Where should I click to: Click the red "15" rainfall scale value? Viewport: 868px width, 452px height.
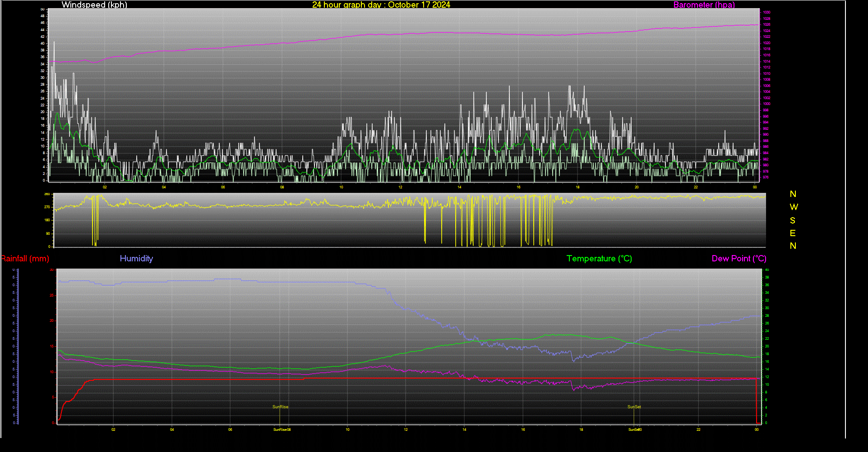point(52,347)
